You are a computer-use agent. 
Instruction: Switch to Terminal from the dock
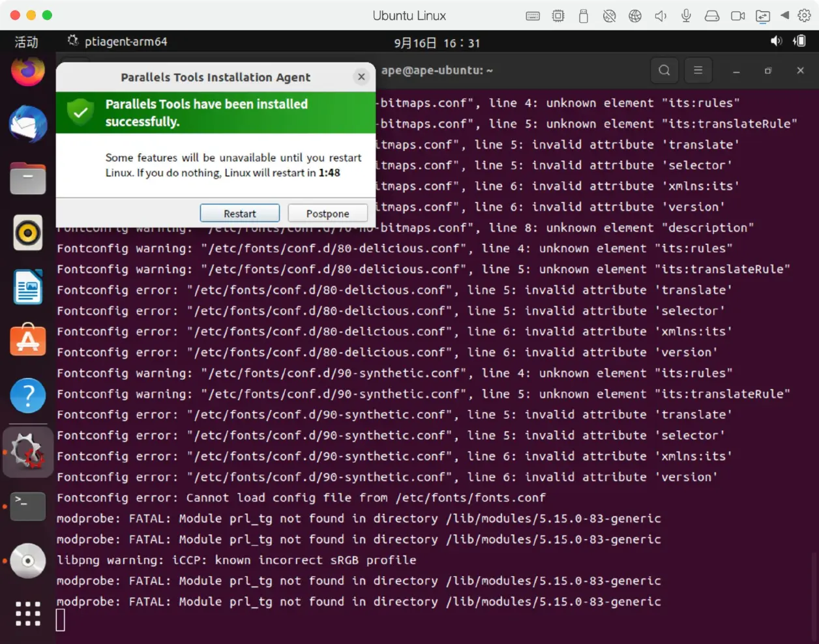tap(28, 506)
